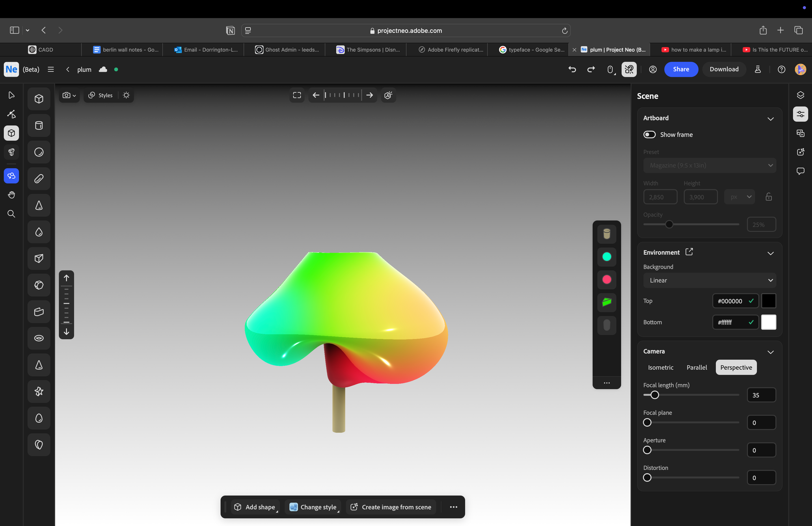The image size is (812, 526).
Task: Select the capsule pill shape
Action: 39,179
